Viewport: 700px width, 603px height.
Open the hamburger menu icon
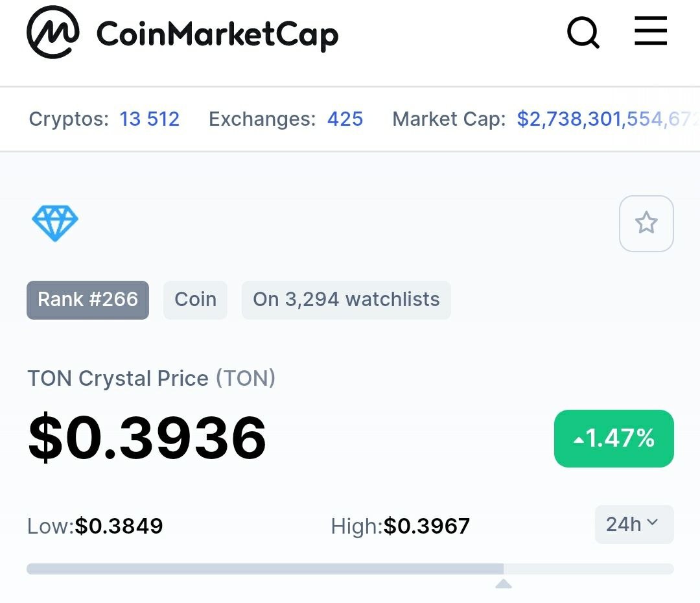[651, 31]
